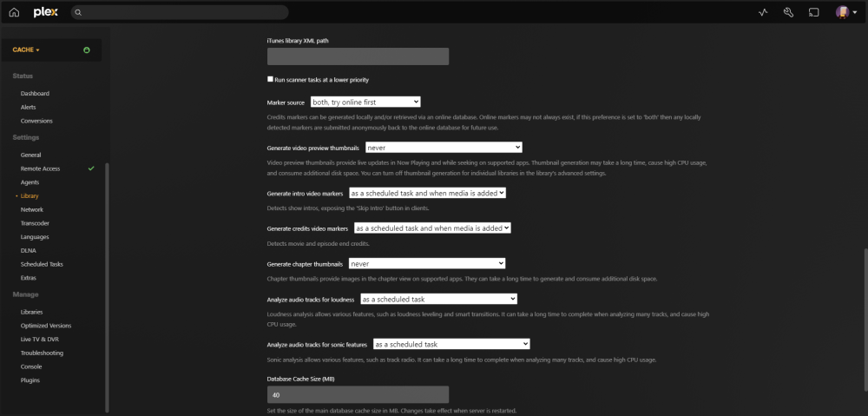
Task: Open Plugins page
Action: [30, 380]
